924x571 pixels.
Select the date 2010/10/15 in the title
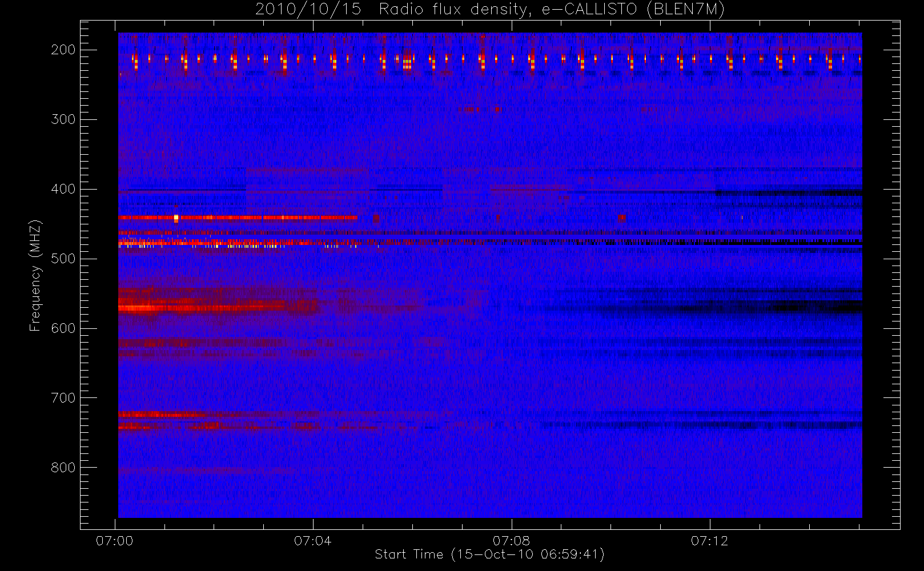[x=308, y=10]
